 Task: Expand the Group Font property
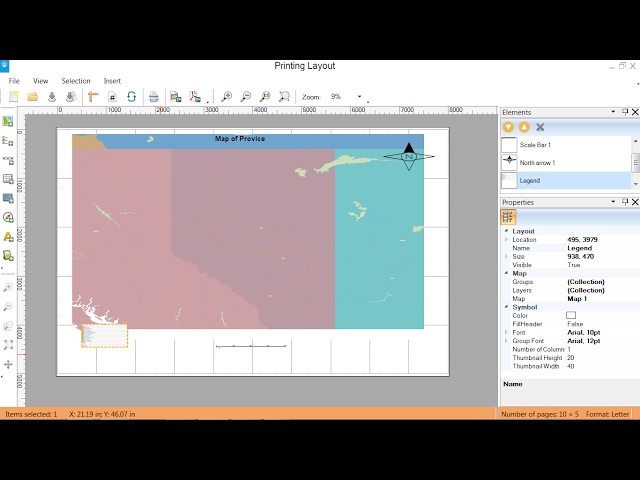[x=506, y=341]
